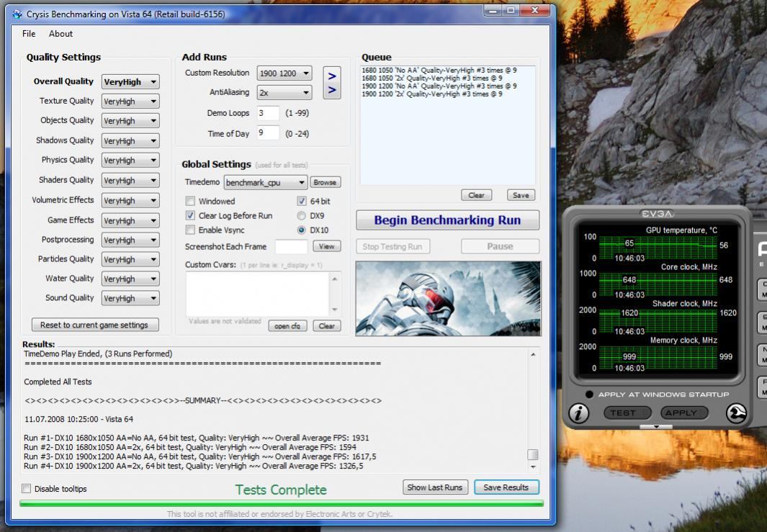
Task: Click Results scrollbar up arrow
Action: [x=533, y=354]
